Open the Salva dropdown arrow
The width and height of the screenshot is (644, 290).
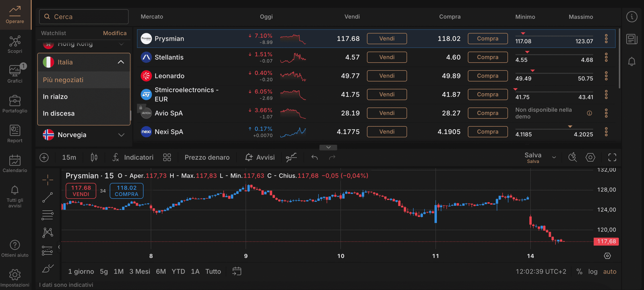pyautogui.click(x=554, y=158)
